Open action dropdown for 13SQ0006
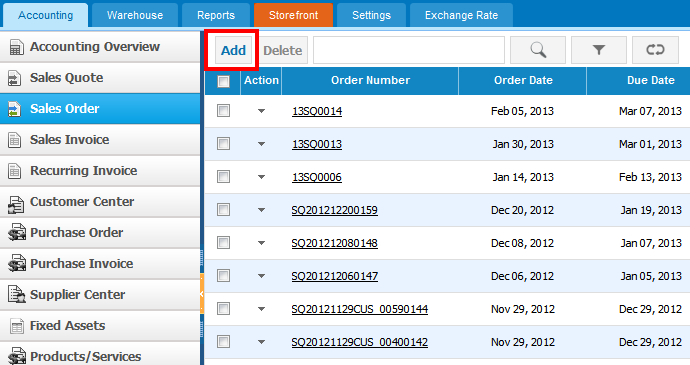This screenshot has height=365, width=690. click(x=261, y=177)
